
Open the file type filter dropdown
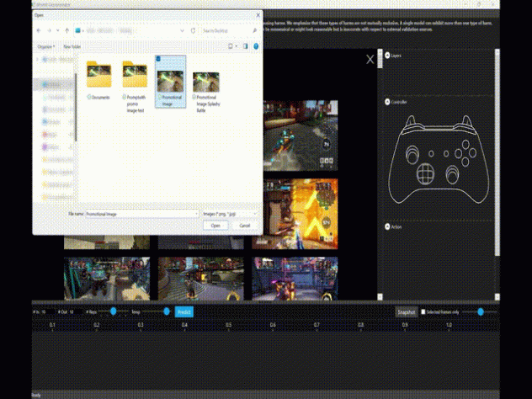(229, 214)
